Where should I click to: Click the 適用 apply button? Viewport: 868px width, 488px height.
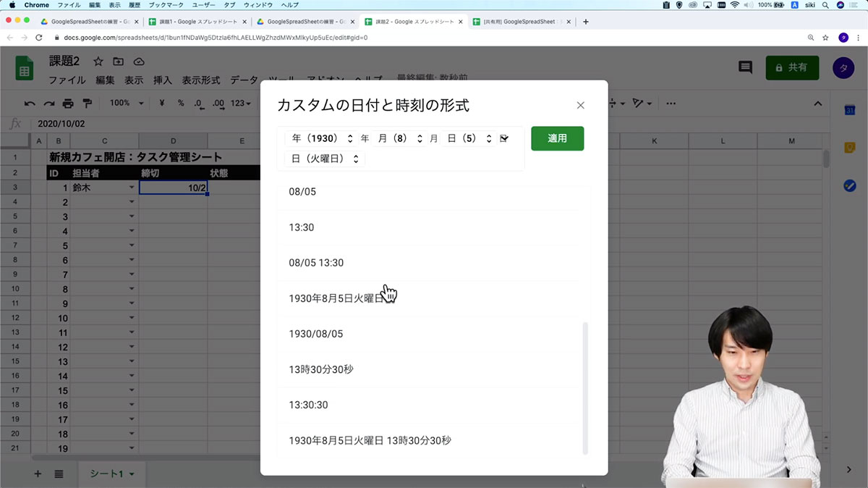[x=557, y=138]
